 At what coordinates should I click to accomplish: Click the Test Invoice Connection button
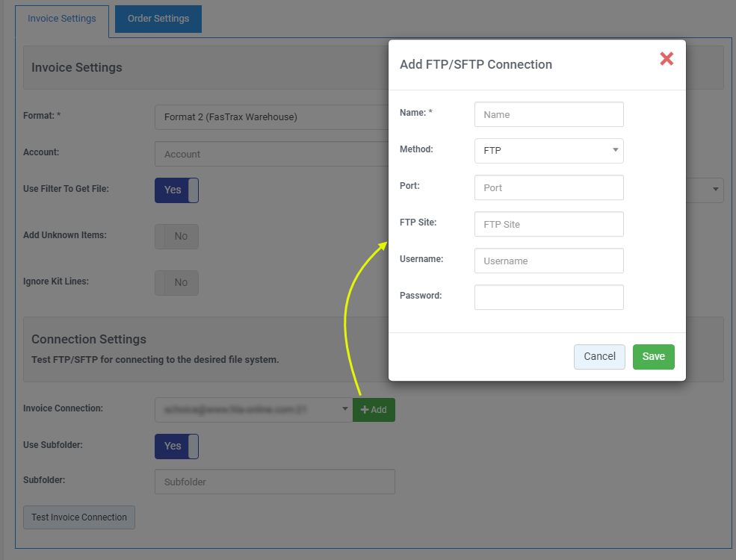[x=79, y=517]
